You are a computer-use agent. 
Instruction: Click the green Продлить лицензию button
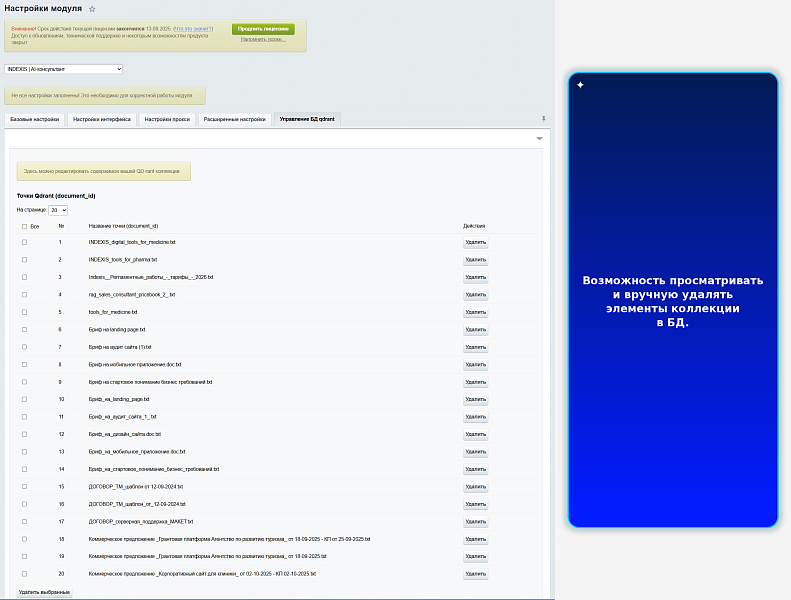(x=263, y=29)
